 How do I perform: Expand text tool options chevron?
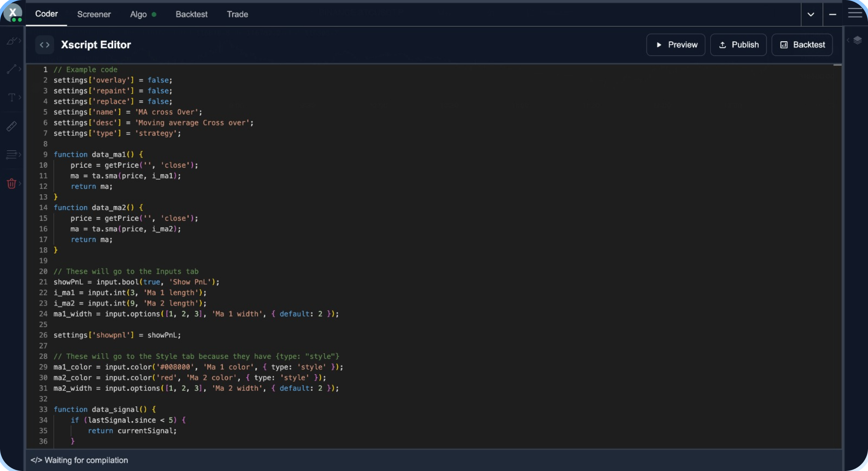[20, 97]
